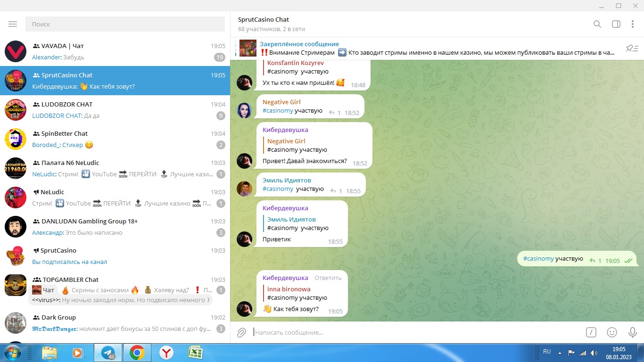Viewport: 644px width, 362px height.
Task: Open the SprutCasino channel
Action: click(x=115, y=256)
